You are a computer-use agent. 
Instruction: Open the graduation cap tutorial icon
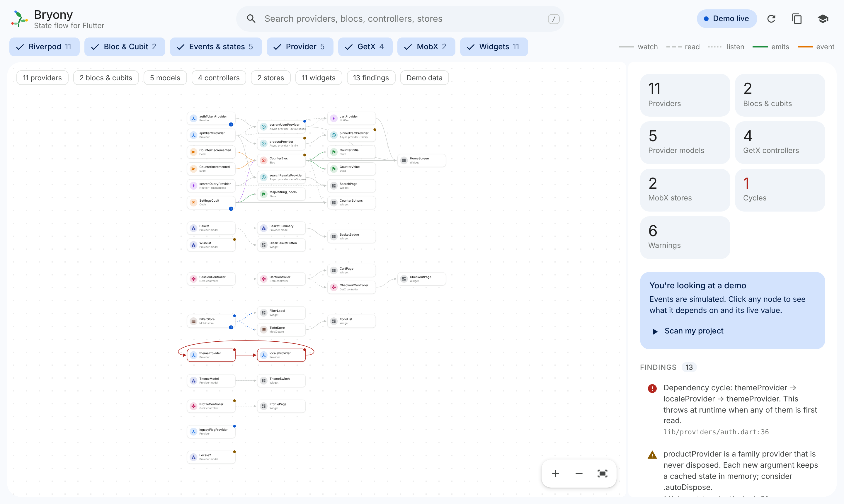(x=823, y=19)
